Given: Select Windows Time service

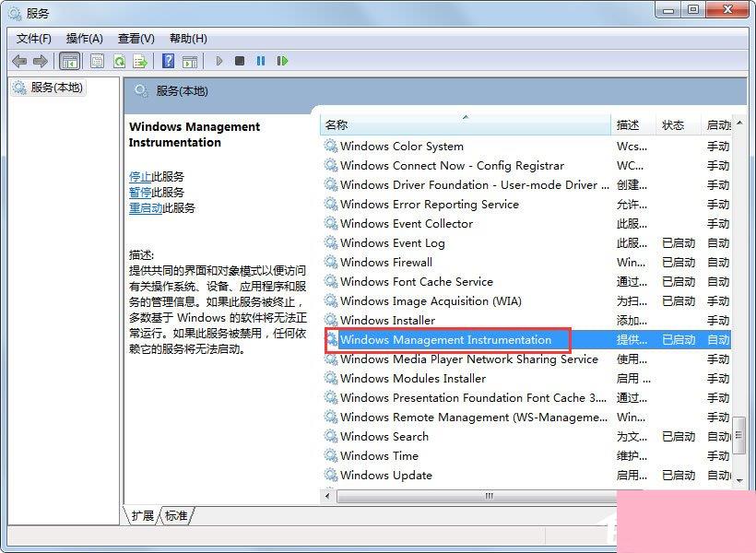Looking at the screenshot, I should [x=526, y=455].
